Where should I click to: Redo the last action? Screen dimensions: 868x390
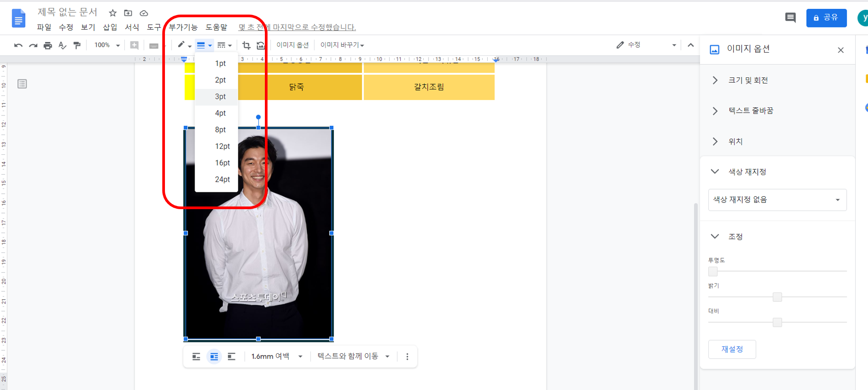click(x=33, y=45)
